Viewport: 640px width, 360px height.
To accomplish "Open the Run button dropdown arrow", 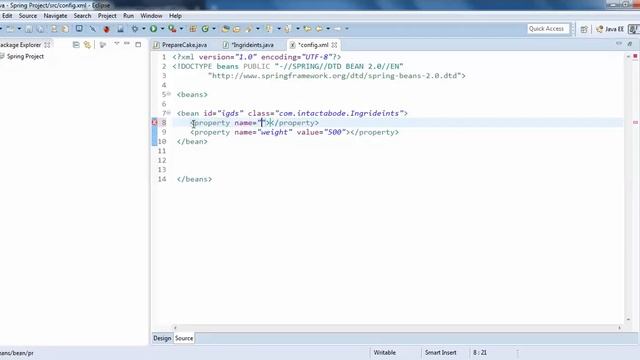I will click(162, 29).
